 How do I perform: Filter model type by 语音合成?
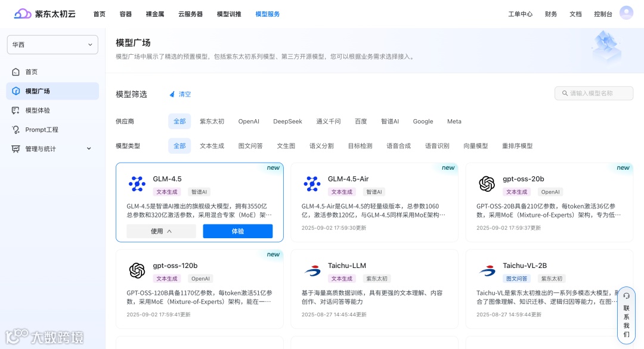pyautogui.click(x=399, y=146)
